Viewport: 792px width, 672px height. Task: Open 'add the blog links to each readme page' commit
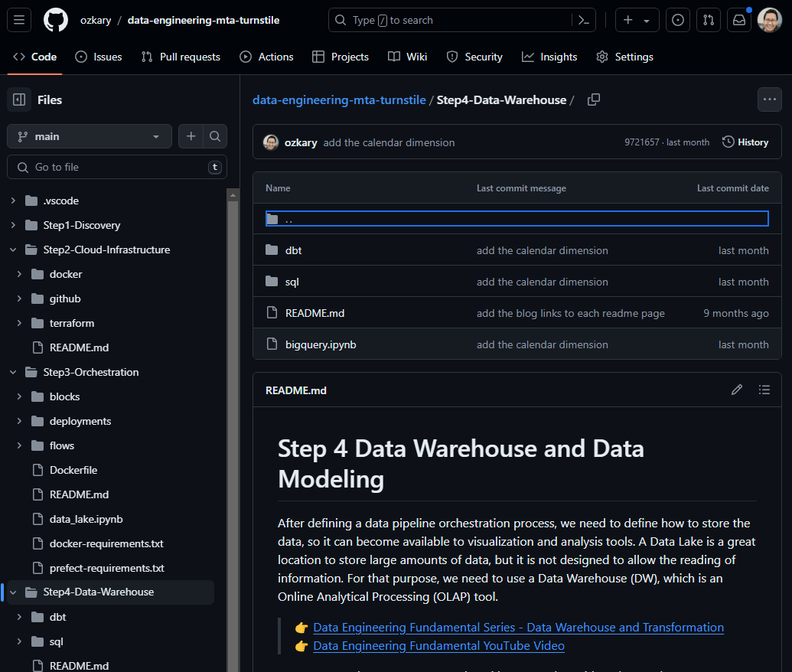click(x=571, y=313)
